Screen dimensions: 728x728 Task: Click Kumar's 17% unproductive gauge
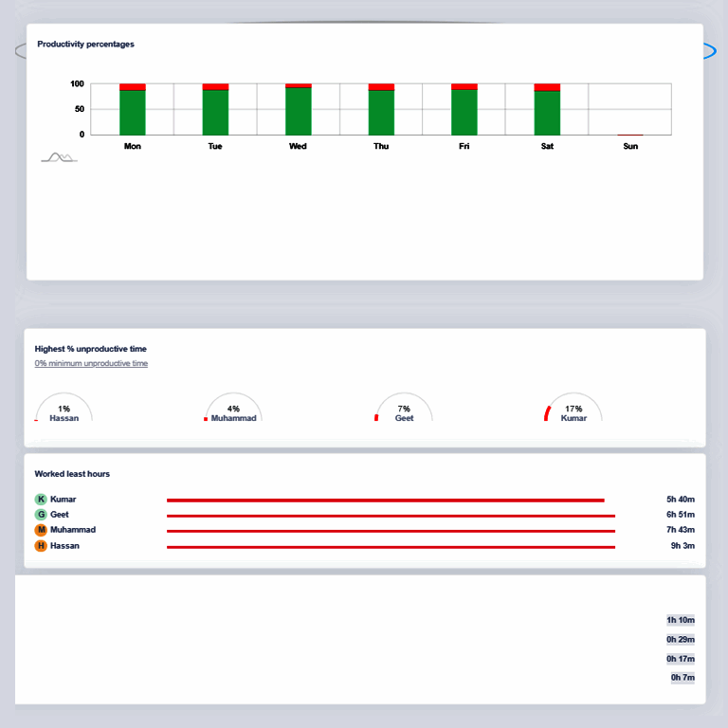[573, 408]
